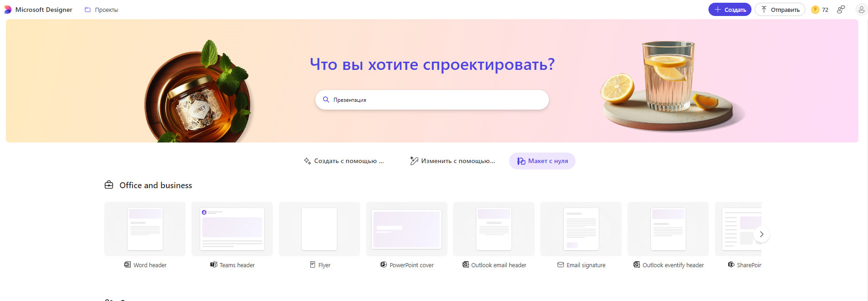Open the user account profile icon
Image resolution: width=868 pixels, height=301 pixels.
pyautogui.click(x=861, y=10)
